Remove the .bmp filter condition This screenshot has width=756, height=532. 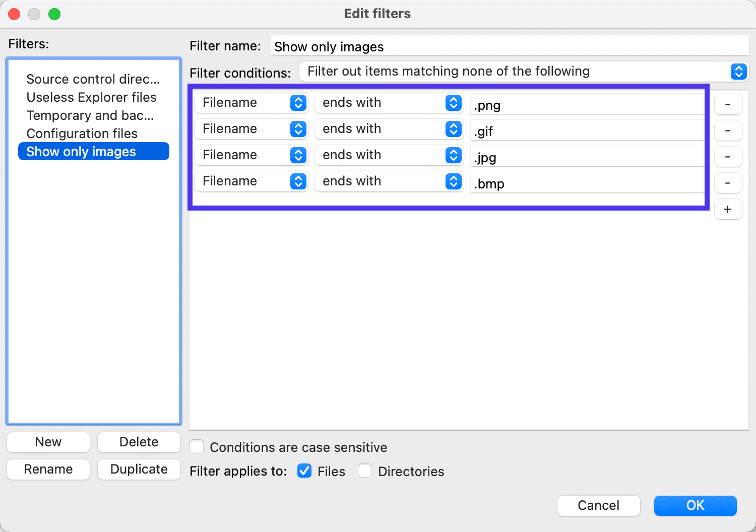pyautogui.click(x=727, y=183)
